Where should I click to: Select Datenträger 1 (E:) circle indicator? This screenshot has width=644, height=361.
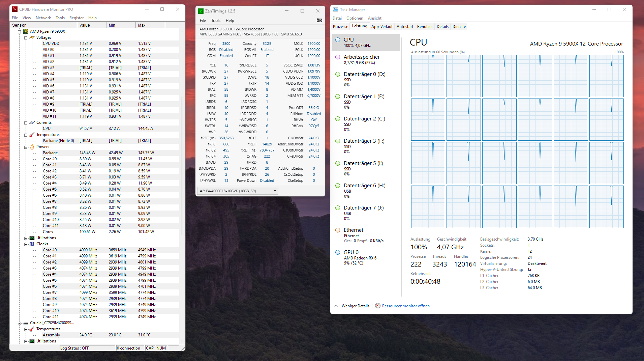(338, 96)
